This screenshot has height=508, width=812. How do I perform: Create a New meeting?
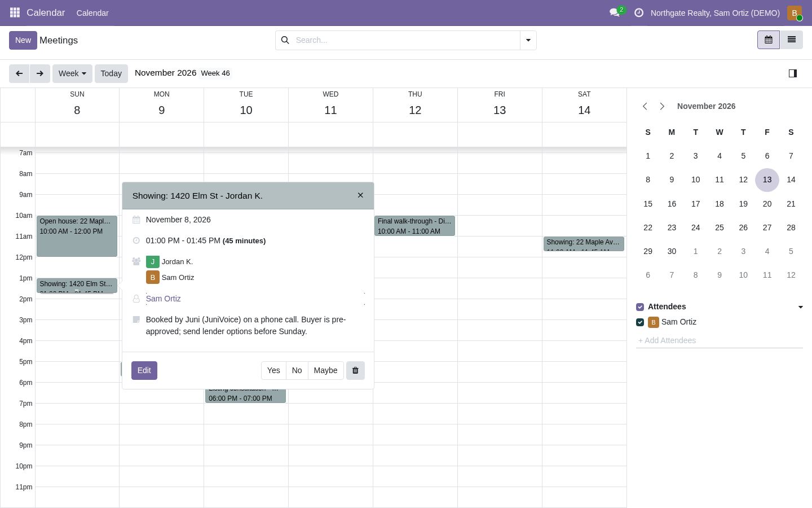point(23,40)
